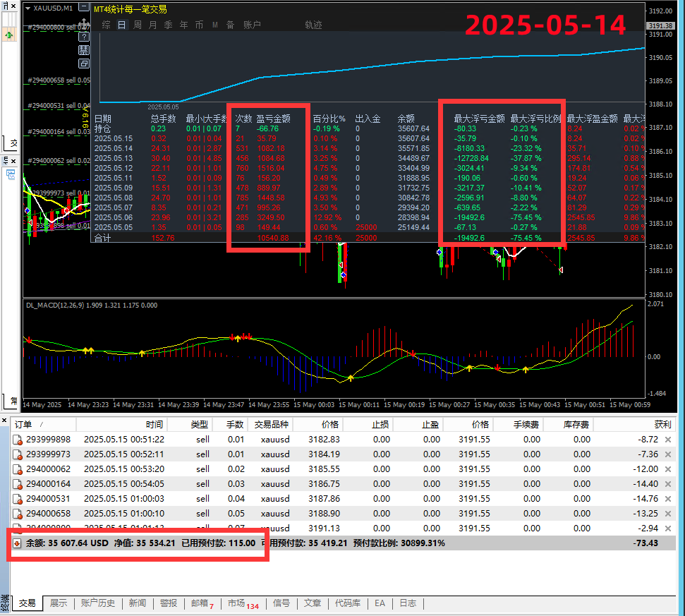Screen dimensions: 685x616
Task: Select the 备 comment grouping
Action: (230, 25)
